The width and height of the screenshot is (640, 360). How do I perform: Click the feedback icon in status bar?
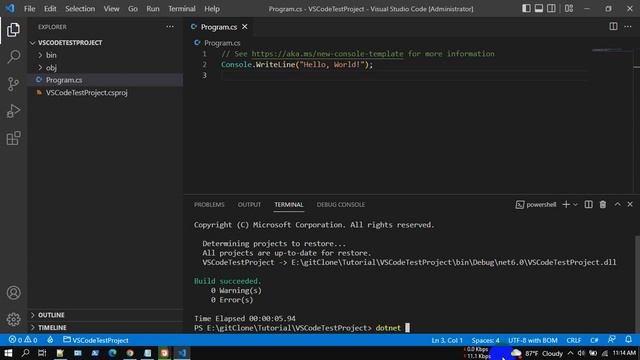pos(611,340)
